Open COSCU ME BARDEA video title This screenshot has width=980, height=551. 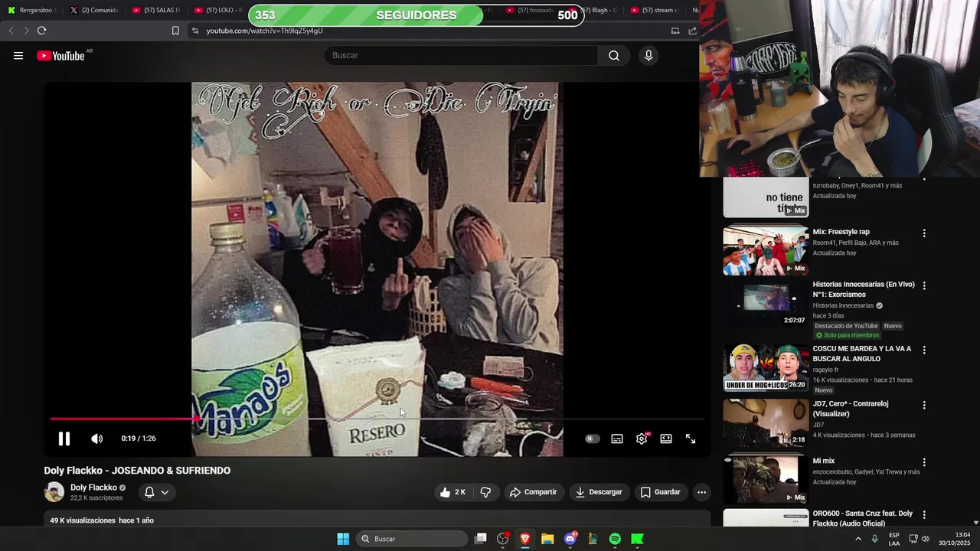[862, 354]
